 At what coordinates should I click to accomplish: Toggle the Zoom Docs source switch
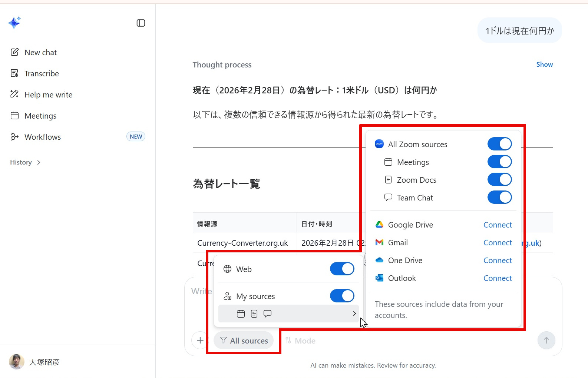point(499,179)
